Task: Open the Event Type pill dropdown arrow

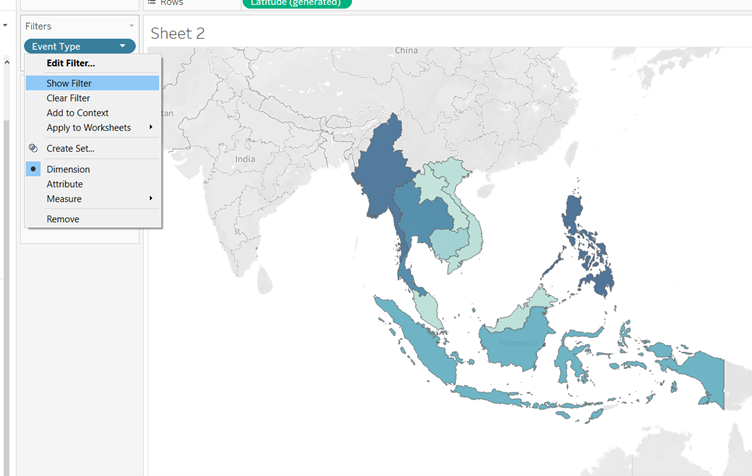Action: 122,46
